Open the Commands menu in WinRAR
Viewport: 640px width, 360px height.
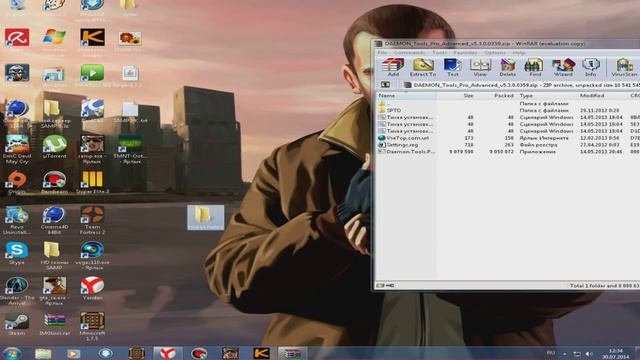click(x=409, y=53)
